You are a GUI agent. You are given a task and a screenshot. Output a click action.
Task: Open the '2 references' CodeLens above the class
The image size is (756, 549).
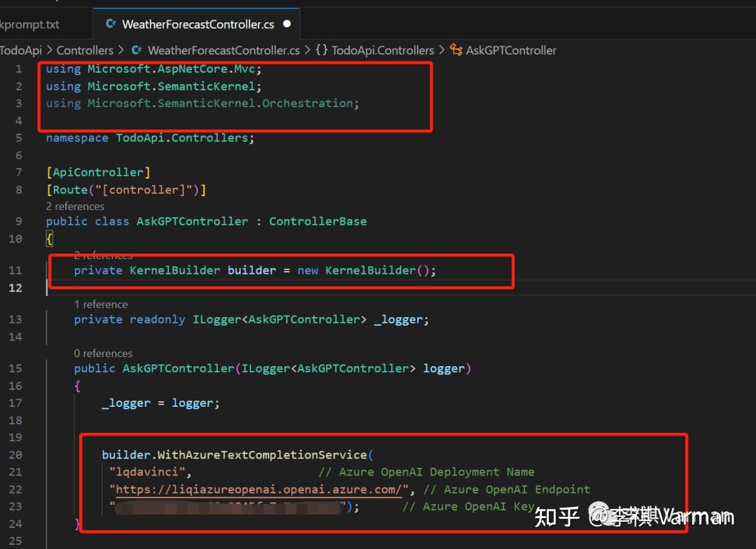[x=75, y=207]
